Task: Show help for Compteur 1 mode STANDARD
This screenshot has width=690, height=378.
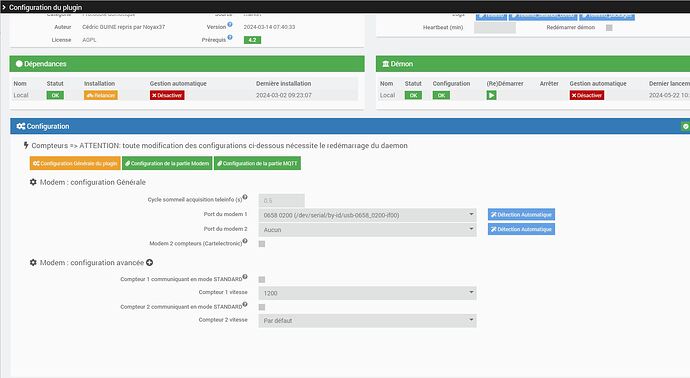Action: pyautogui.click(x=245, y=277)
